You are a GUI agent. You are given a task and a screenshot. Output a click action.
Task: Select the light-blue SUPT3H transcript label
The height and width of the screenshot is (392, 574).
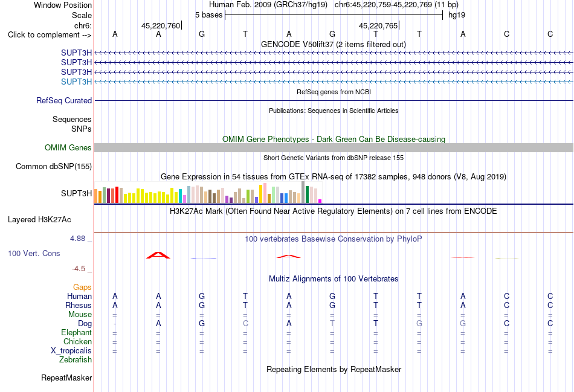click(x=76, y=82)
